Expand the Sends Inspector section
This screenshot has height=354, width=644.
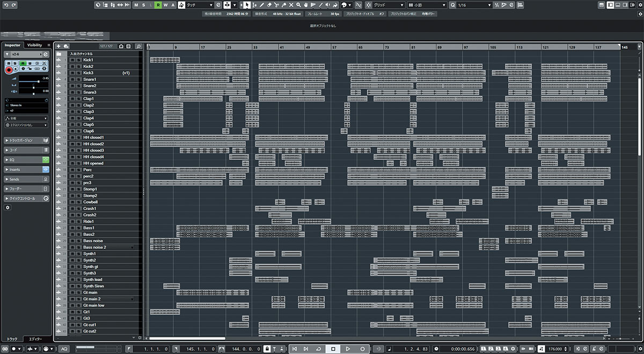pyautogui.click(x=26, y=179)
